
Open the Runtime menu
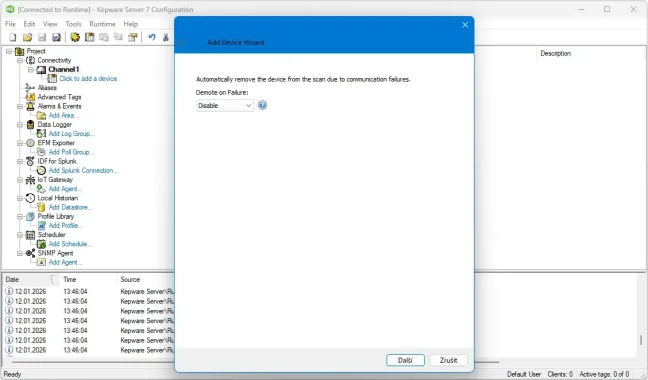point(102,24)
